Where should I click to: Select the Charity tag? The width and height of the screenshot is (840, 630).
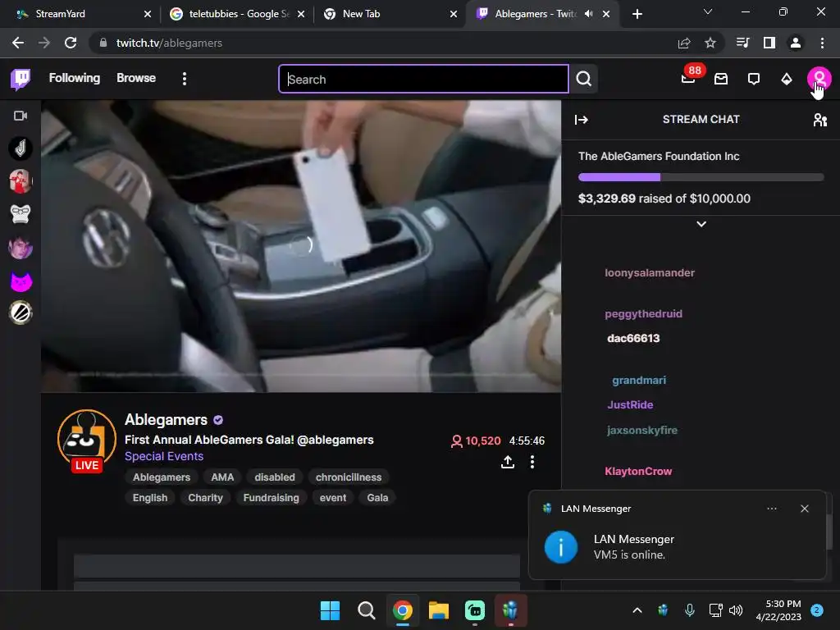click(205, 498)
